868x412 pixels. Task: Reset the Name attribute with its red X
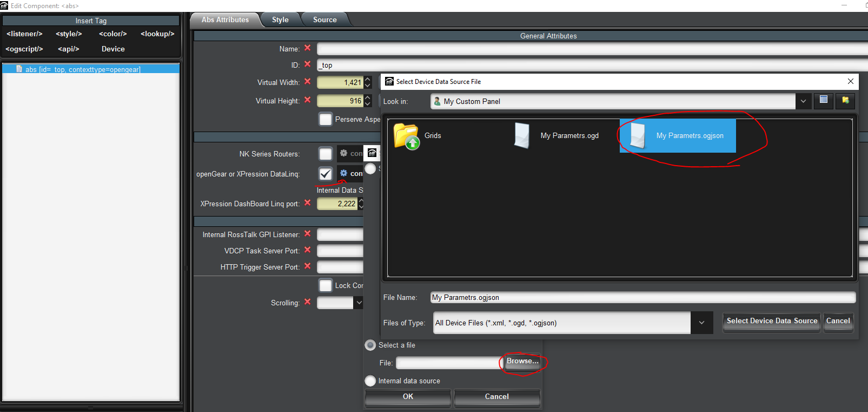pos(307,48)
